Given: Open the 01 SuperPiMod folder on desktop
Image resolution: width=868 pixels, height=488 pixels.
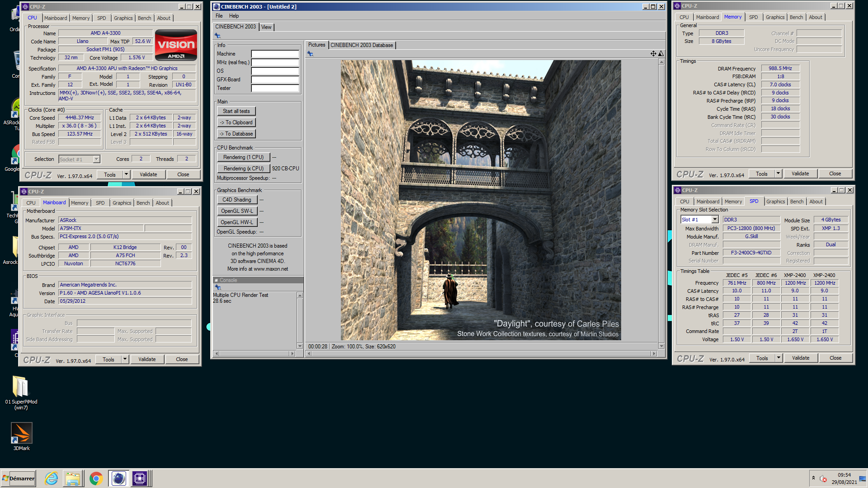Looking at the screenshot, I should tap(21, 392).
